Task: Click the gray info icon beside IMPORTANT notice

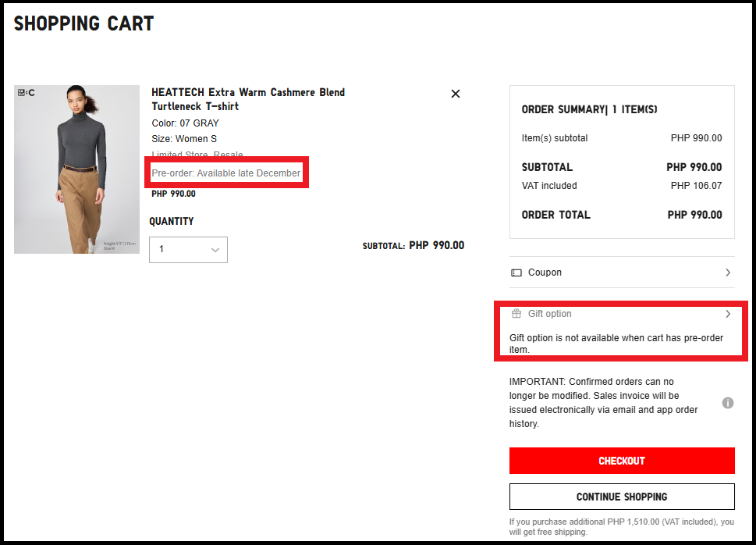Action: point(727,403)
